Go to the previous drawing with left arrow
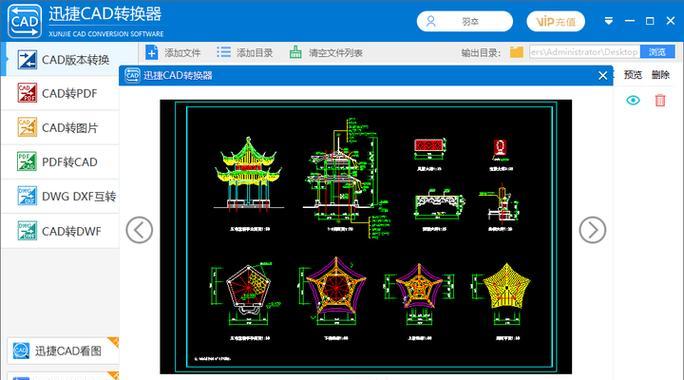684x380 pixels. pyautogui.click(x=139, y=230)
